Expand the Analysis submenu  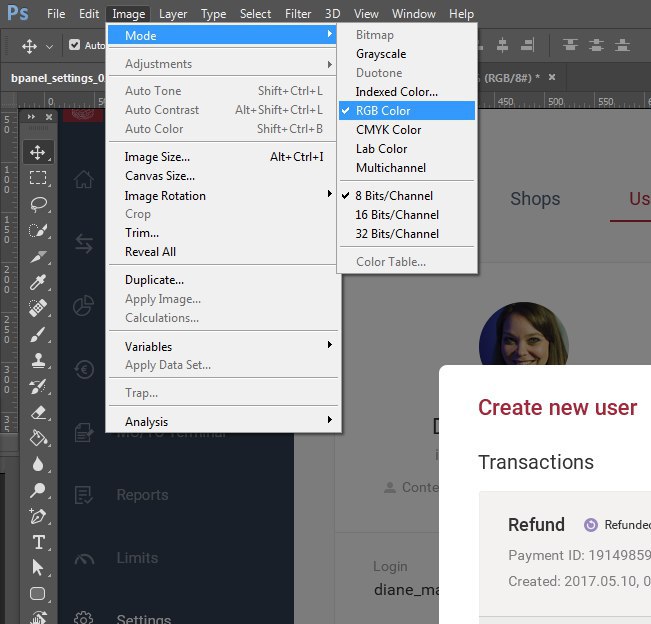(222, 422)
